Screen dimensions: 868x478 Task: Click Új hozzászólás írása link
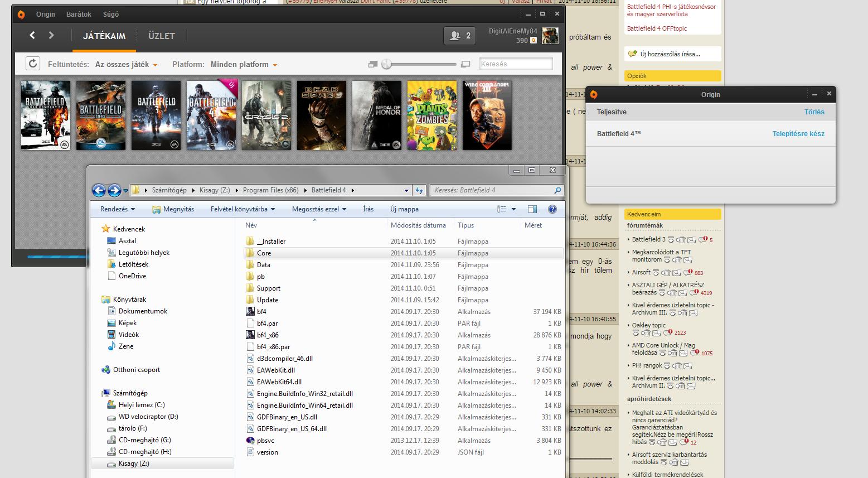point(670,54)
